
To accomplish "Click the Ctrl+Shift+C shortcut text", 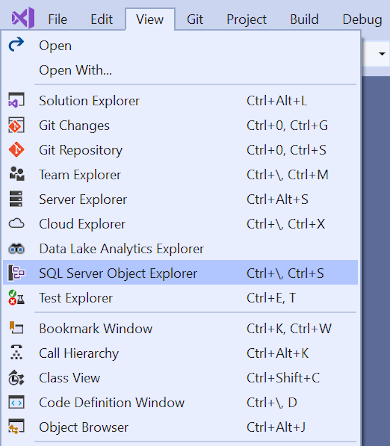I will coord(283,378).
